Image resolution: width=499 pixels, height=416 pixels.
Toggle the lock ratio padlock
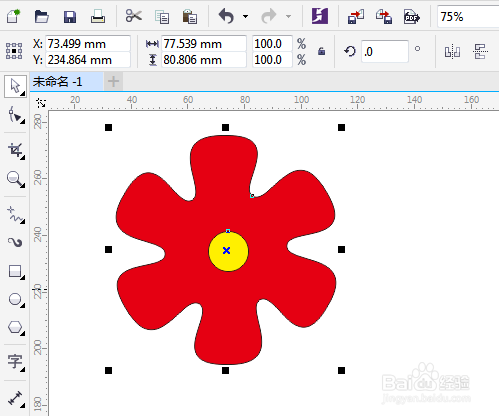click(x=321, y=51)
